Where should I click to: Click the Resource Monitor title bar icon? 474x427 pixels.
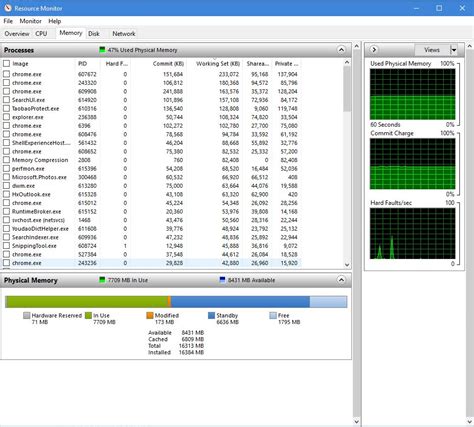coord(8,8)
